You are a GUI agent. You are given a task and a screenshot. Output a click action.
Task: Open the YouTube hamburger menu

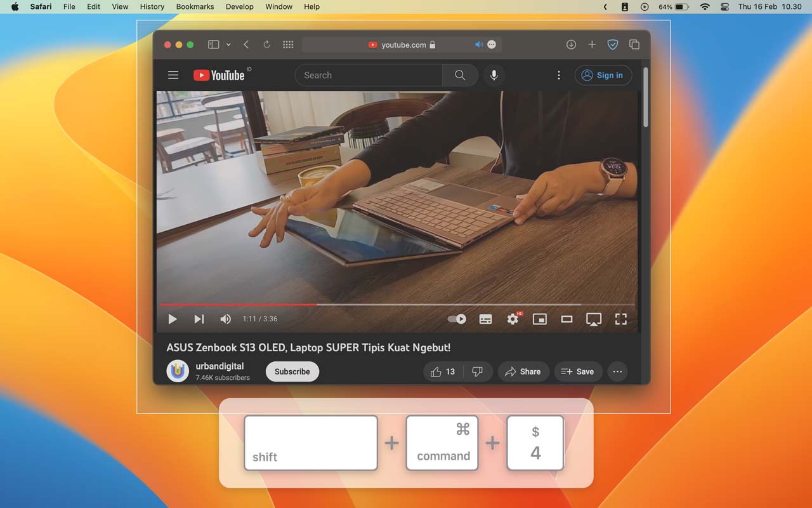point(173,75)
